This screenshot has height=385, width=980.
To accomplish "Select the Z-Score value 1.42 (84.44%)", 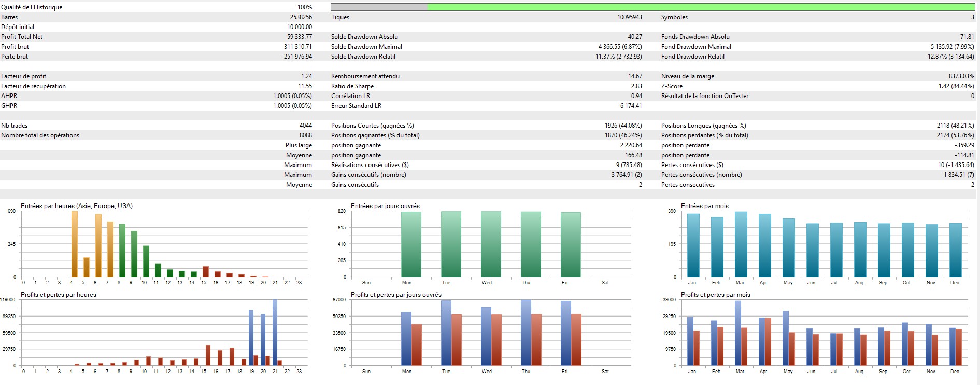I will pos(956,86).
